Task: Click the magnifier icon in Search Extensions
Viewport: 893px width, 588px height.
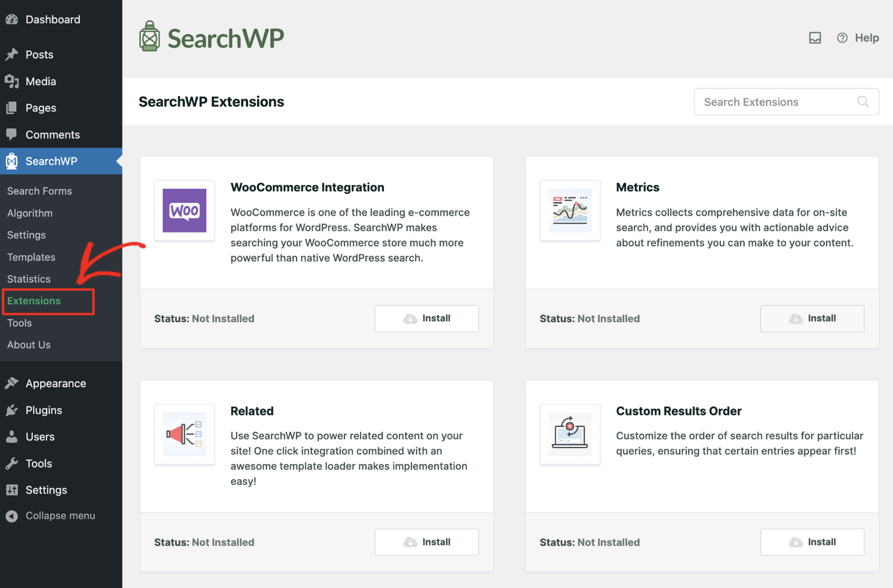Action: (863, 102)
